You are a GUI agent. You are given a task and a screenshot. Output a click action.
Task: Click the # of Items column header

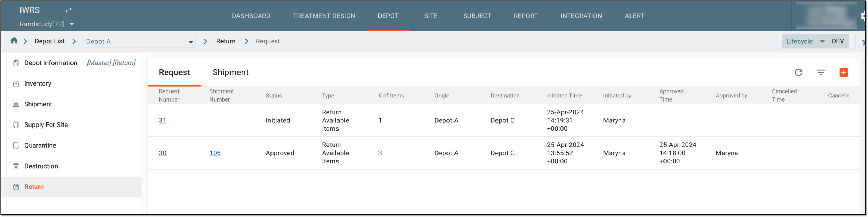tap(391, 95)
